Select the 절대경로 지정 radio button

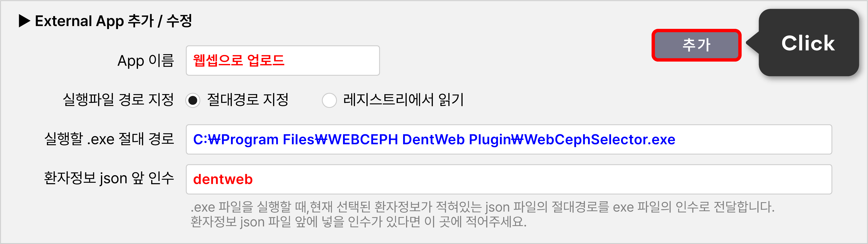[x=193, y=100]
